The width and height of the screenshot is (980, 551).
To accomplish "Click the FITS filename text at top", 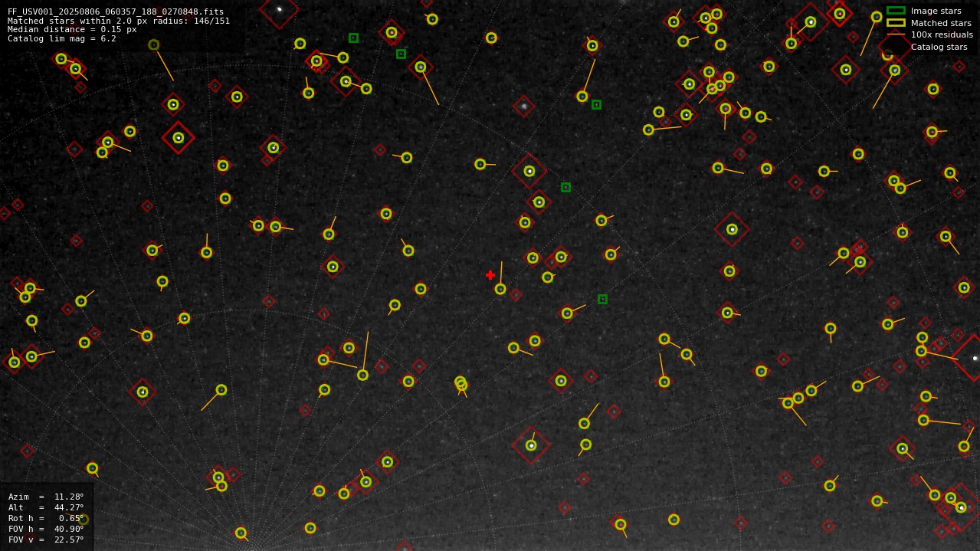I will [x=116, y=11].
